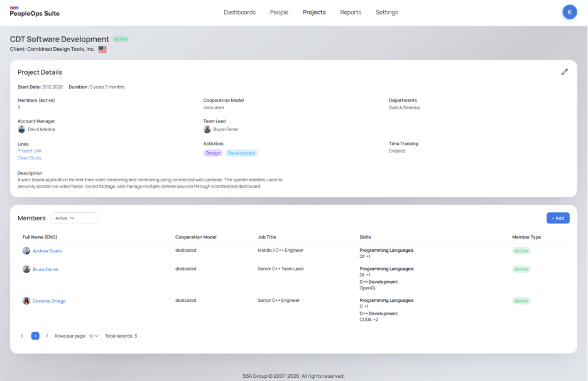The image size is (588, 381).
Task: Click Carmina Ortega's avatar in members table
Action: [x=26, y=301]
